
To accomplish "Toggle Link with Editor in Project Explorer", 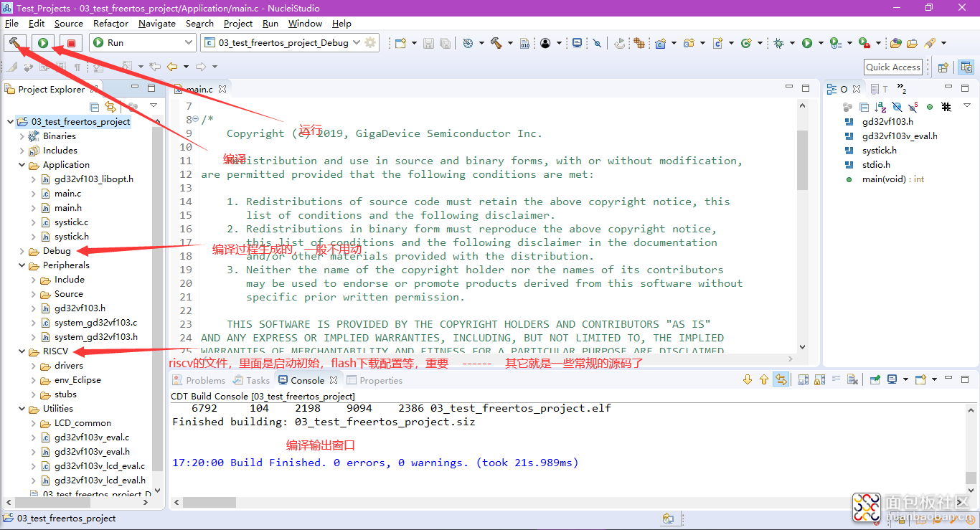I will pos(110,107).
